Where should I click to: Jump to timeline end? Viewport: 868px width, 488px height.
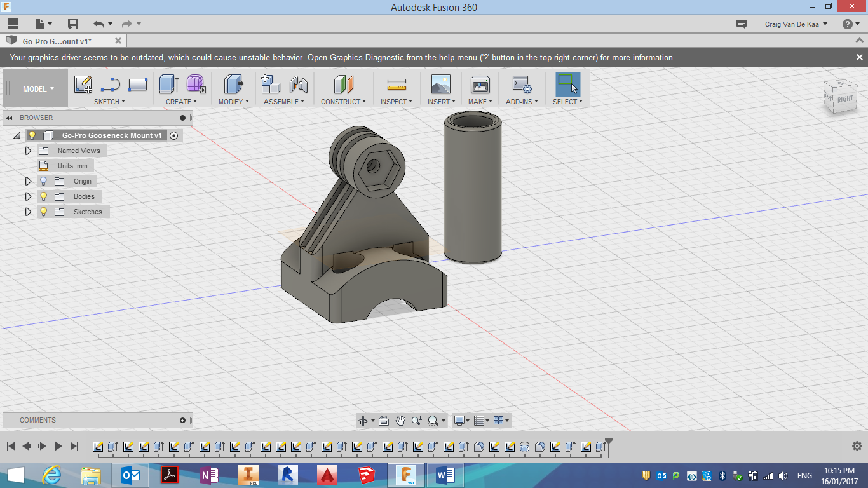pos(74,446)
